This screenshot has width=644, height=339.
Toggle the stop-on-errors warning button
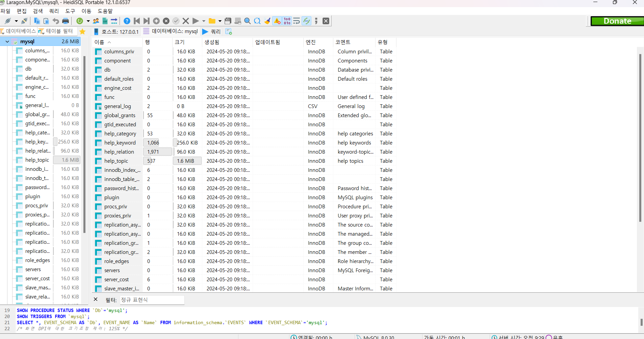pyautogui.click(x=277, y=21)
